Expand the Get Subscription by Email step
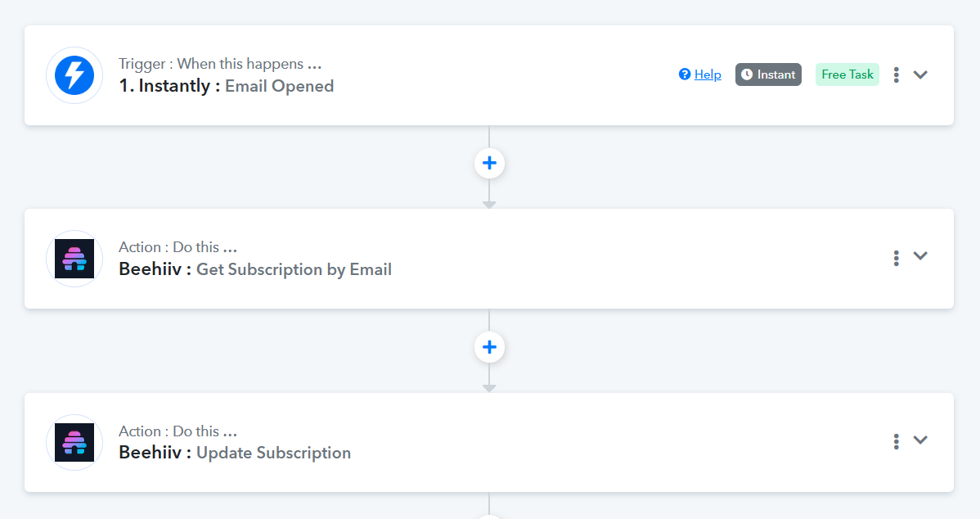 [x=920, y=255]
